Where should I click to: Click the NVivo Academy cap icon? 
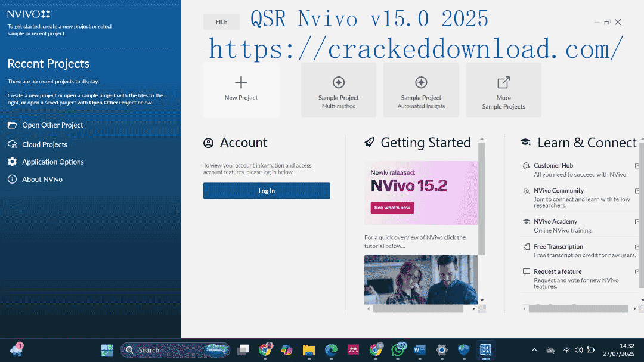point(526,221)
